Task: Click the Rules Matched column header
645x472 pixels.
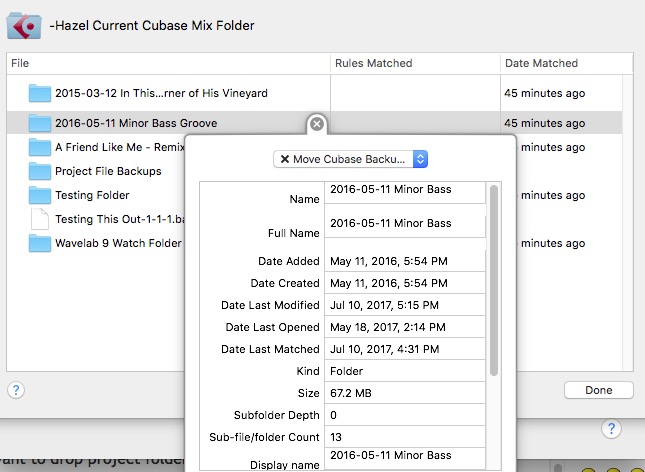Action: (415, 63)
